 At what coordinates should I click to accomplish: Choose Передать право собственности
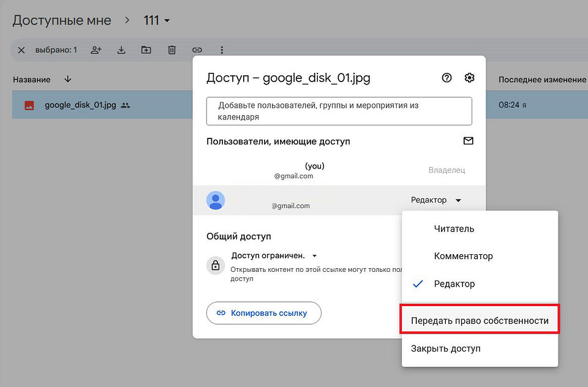pyautogui.click(x=480, y=318)
